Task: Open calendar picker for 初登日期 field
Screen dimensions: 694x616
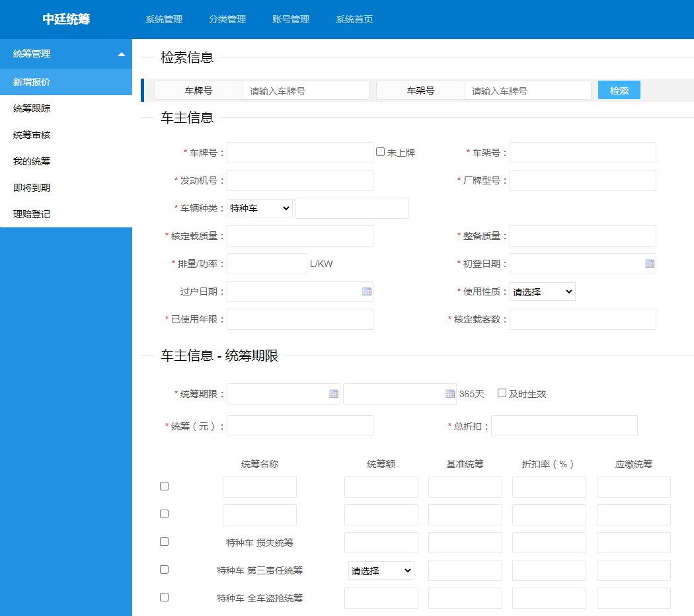Action: (649, 264)
